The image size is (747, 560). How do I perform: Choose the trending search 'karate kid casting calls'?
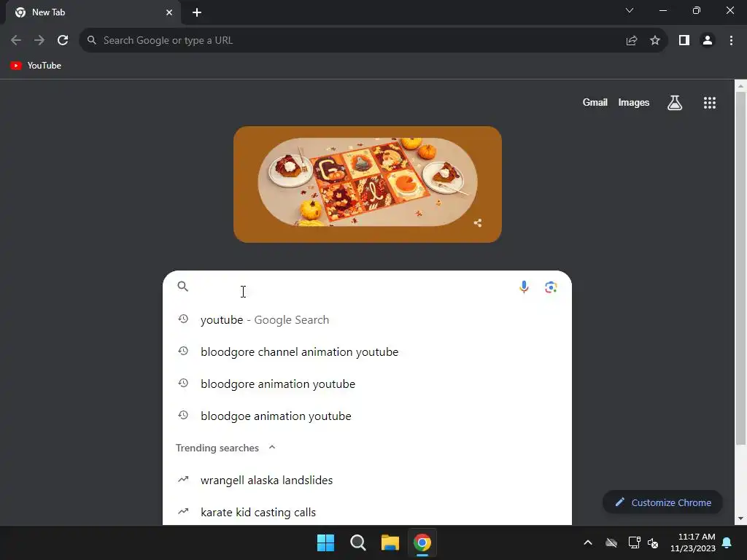(x=368, y=512)
